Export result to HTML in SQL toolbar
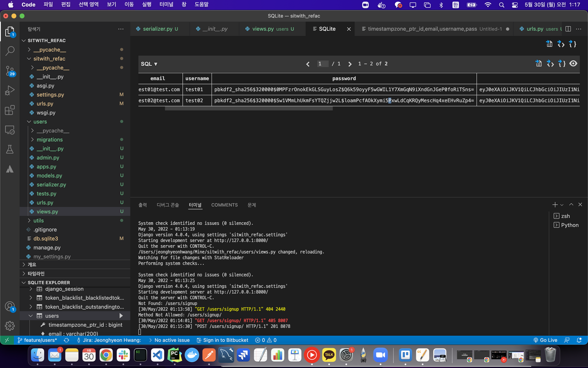 tap(550, 63)
